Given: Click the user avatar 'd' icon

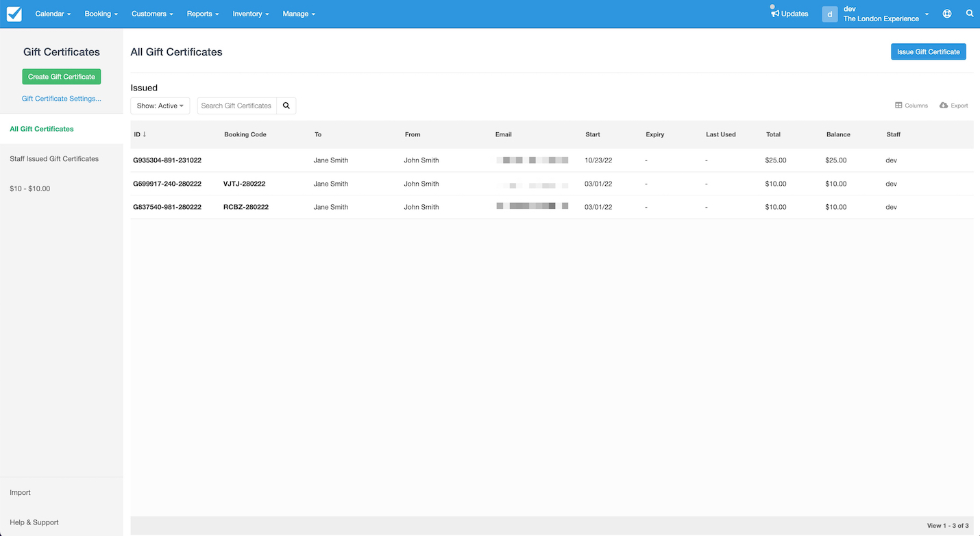Looking at the screenshot, I should pos(830,14).
